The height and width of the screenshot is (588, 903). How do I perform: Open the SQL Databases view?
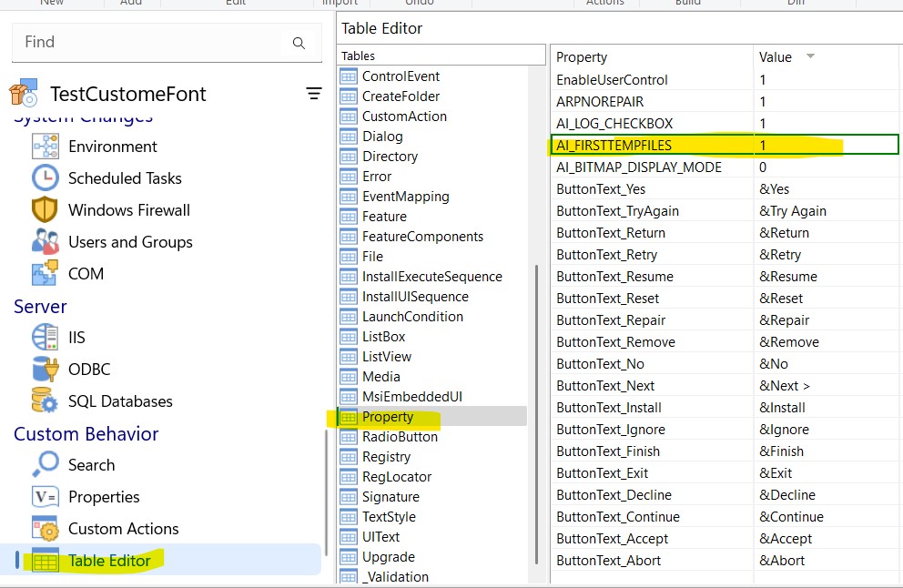click(x=47, y=400)
